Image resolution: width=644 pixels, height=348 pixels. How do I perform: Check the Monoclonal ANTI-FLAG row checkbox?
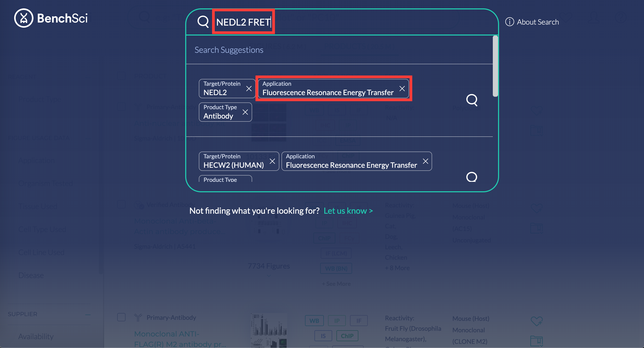[x=121, y=317]
